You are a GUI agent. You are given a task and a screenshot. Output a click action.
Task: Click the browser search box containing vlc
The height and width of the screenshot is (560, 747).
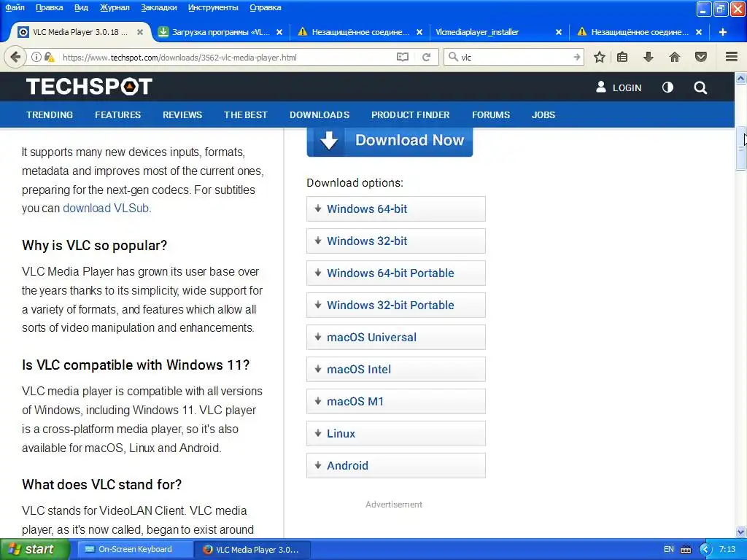(x=514, y=57)
